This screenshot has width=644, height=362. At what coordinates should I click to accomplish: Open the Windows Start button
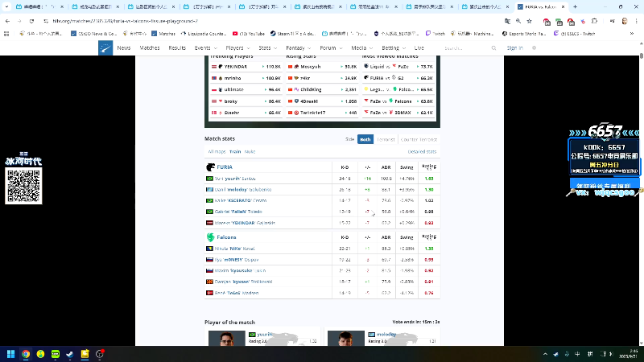point(11,354)
